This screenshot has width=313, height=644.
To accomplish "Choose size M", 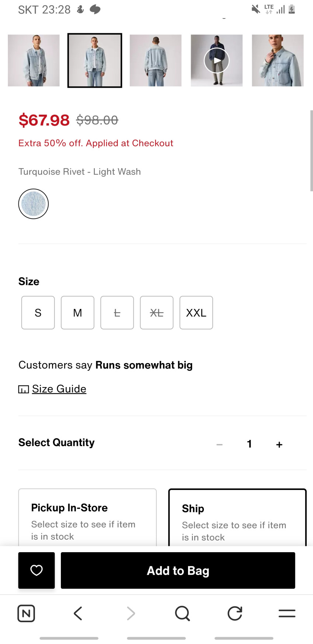I will coord(77,313).
